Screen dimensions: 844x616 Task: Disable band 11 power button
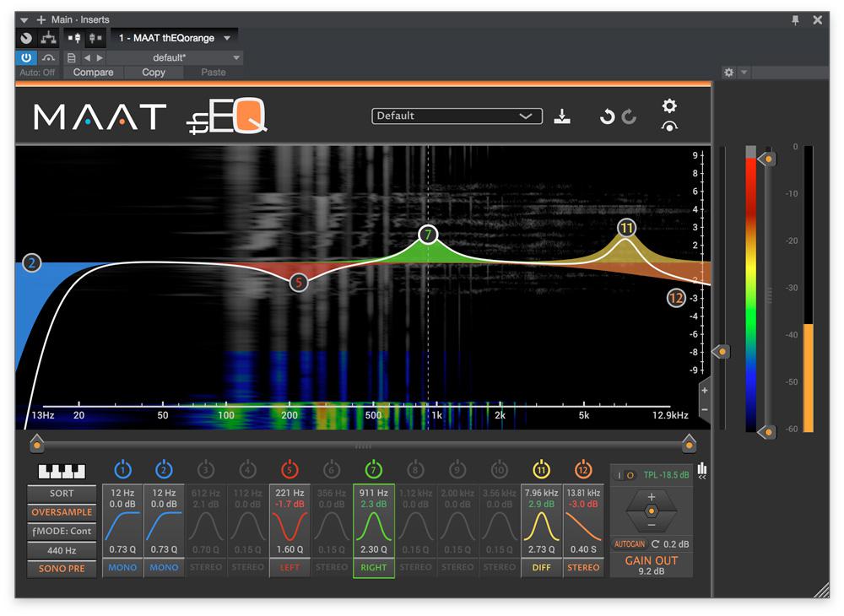coord(542,470)
